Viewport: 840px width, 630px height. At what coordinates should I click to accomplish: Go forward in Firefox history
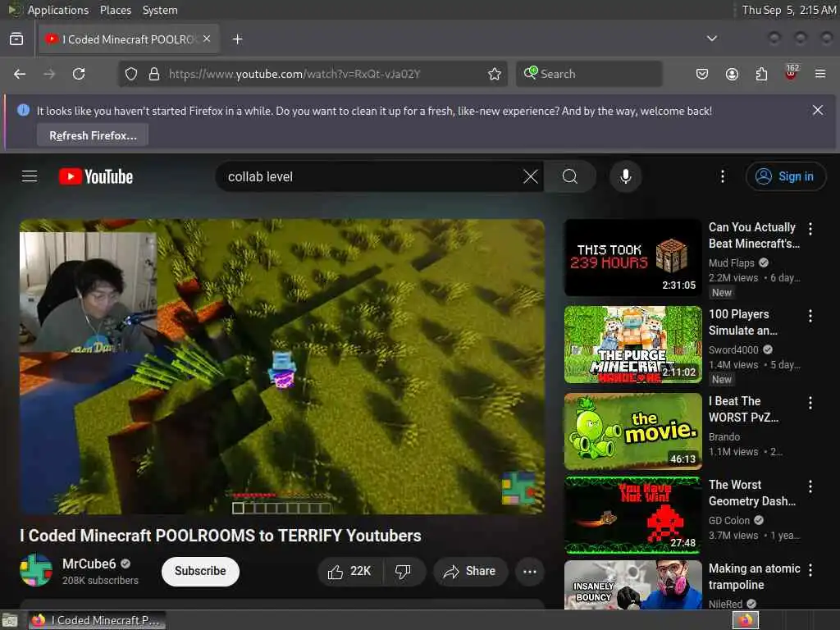coord(49,74)
